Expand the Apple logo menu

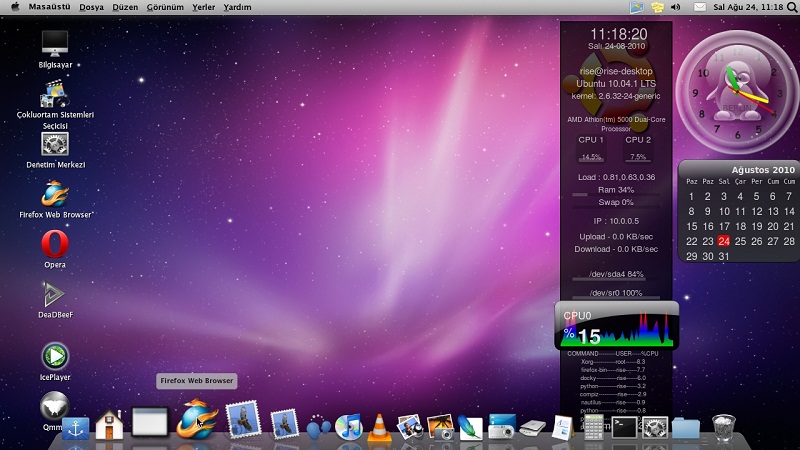[x=14, y=7]
